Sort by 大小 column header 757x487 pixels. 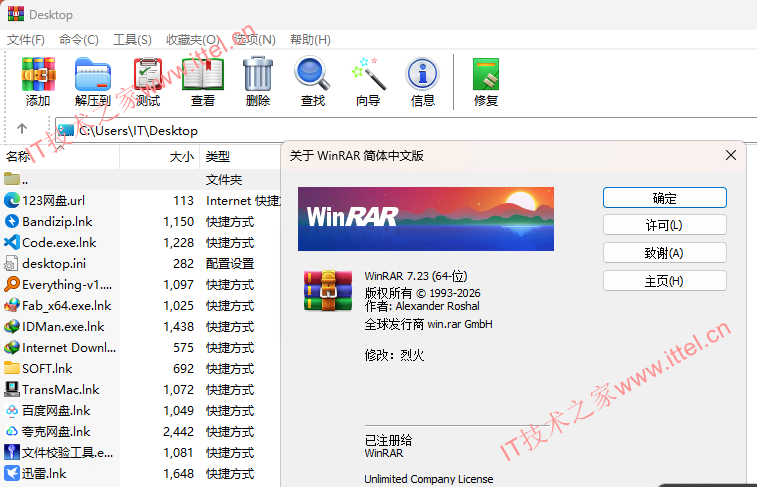(x=160, y=156)
